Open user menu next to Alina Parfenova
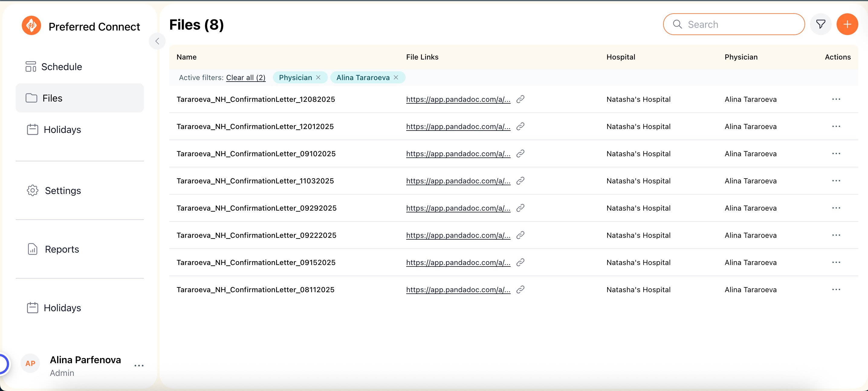868x391 pixels. click(139, 365)
